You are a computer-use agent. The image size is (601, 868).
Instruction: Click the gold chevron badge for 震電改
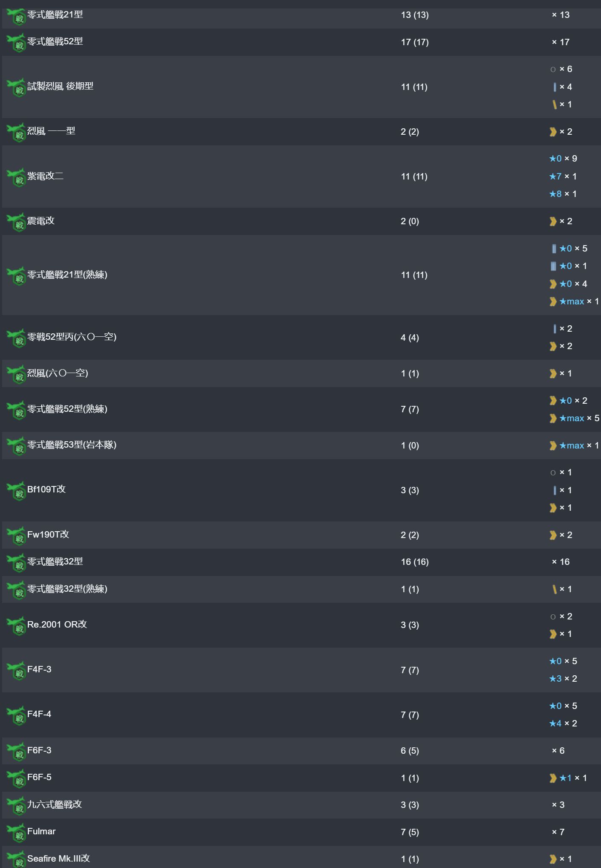(553, 221)
